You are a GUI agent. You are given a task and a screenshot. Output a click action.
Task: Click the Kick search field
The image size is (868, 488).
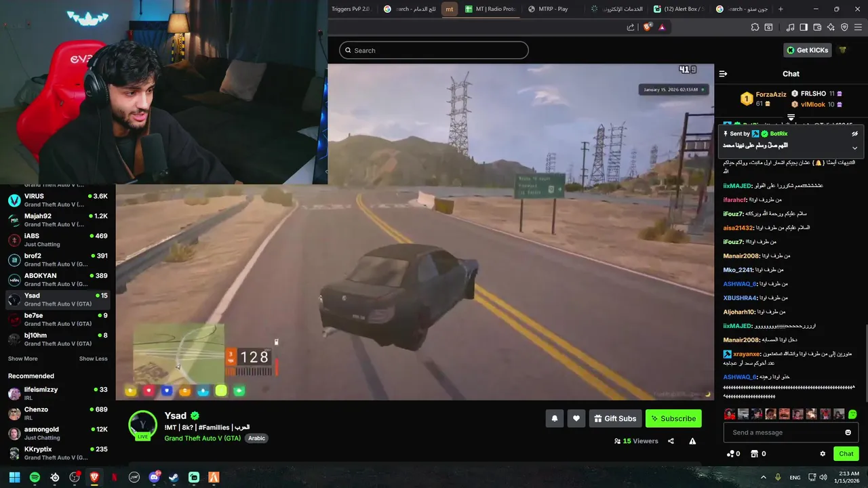tap(434, 50)
